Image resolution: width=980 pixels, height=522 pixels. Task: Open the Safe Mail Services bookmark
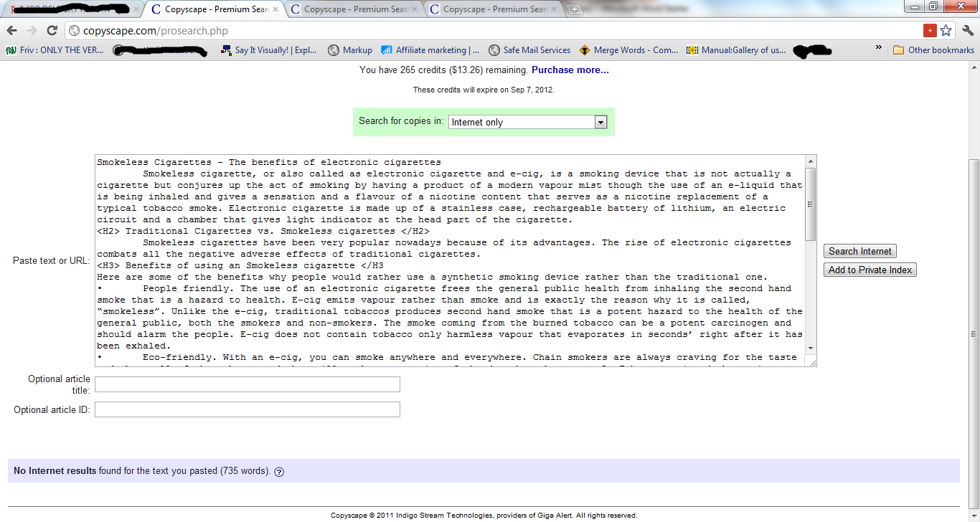pos(529,50)
